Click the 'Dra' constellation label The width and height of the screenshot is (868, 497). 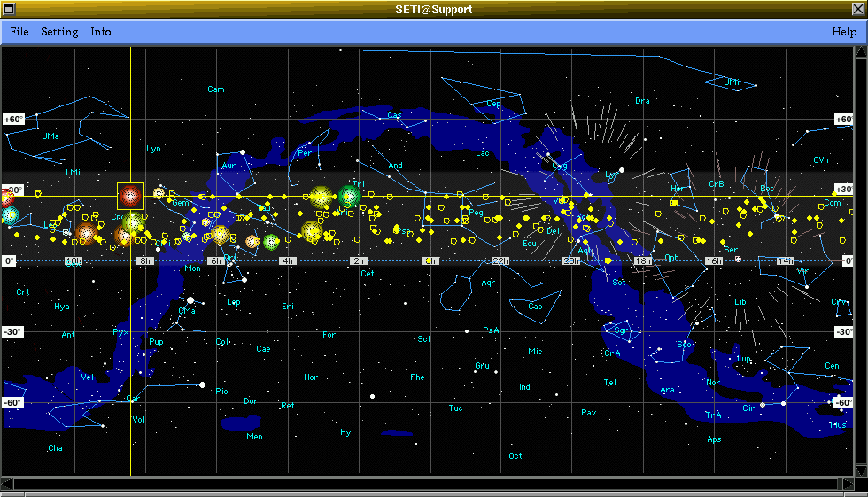[x=642, y=101]
